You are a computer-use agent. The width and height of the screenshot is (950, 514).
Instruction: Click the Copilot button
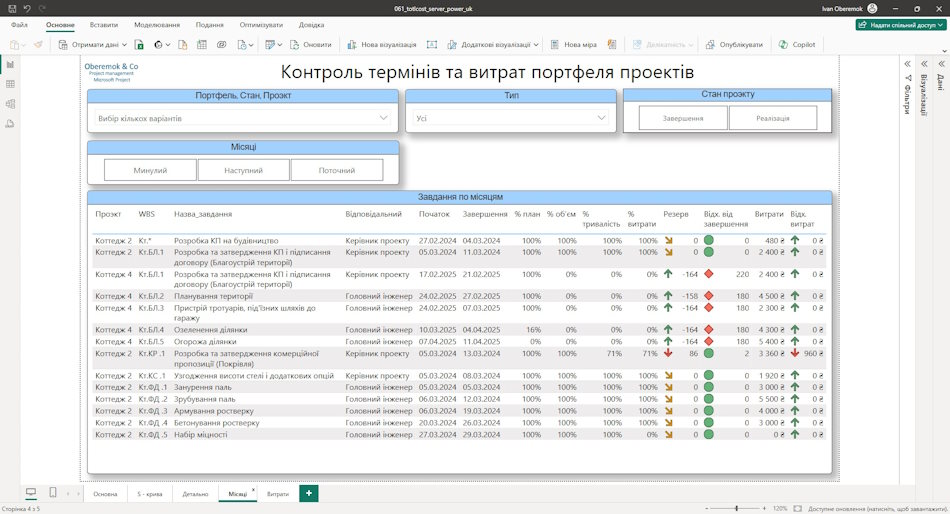point(797,45)
